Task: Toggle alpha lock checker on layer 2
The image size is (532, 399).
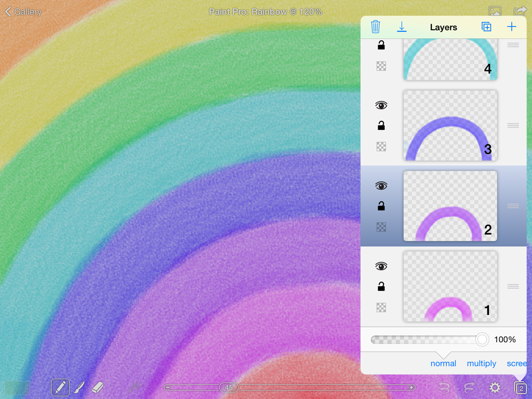Action: 381,227
